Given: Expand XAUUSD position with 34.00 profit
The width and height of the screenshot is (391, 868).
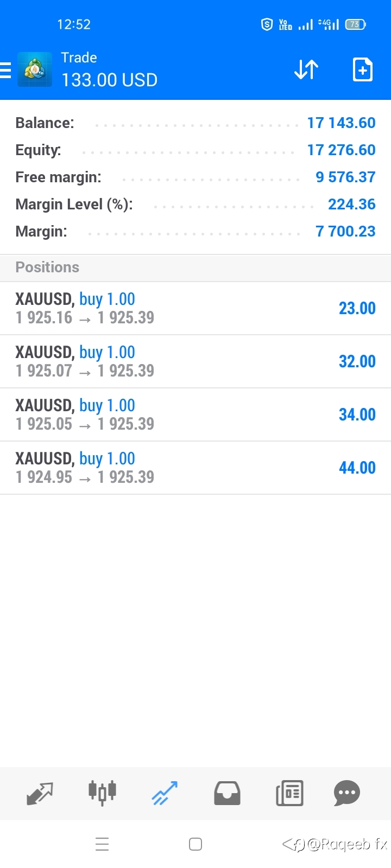Looking at the screenshot, I should click(195, 414).
